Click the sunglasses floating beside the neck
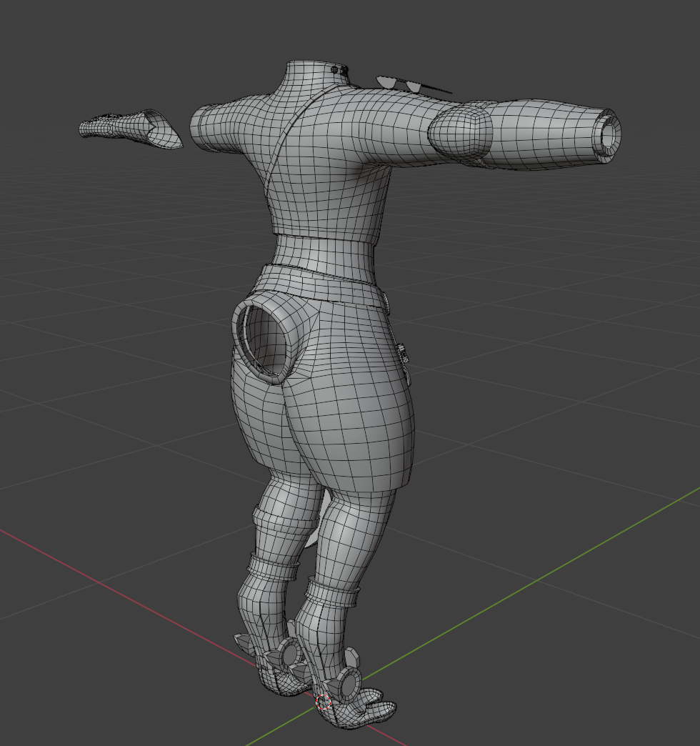Viewport: 700px width, 746px height. (400, 84)
